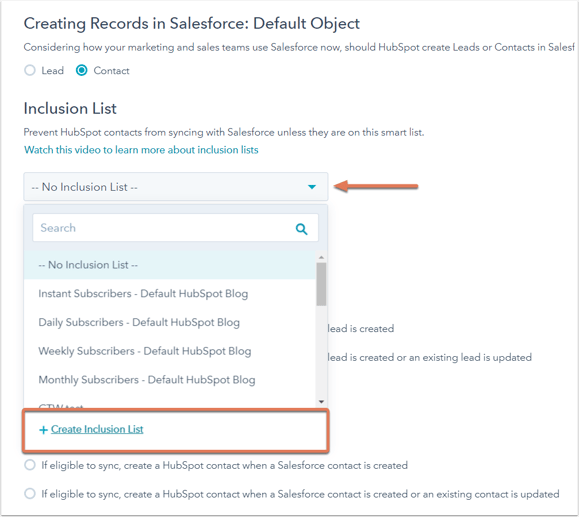579x517 pixels.
Task: Focus the Search input field
Action: (x=175, y=228)
